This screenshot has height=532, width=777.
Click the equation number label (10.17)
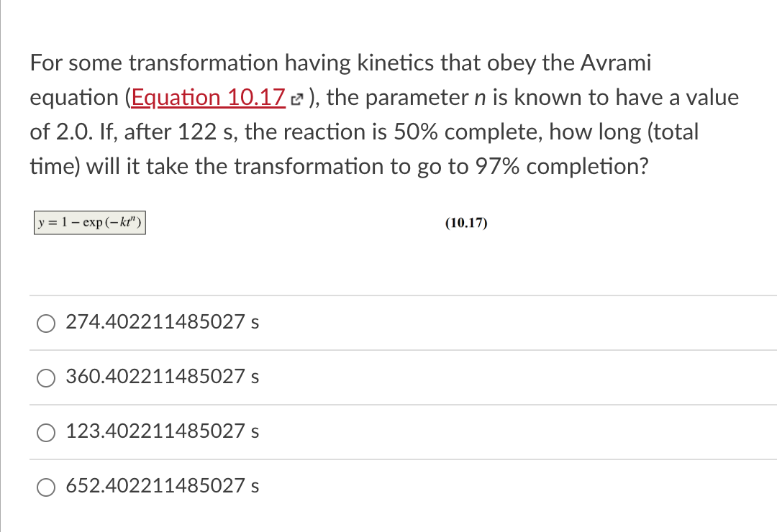[466, 223]
